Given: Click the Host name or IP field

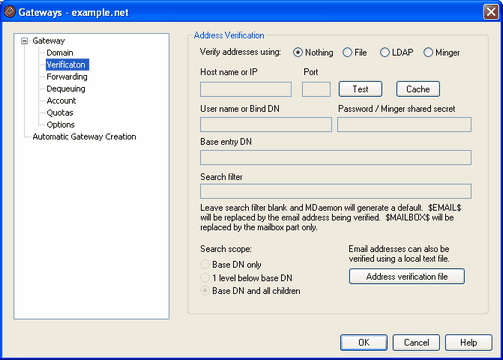Looking at the screenshot, I should 246,89.
